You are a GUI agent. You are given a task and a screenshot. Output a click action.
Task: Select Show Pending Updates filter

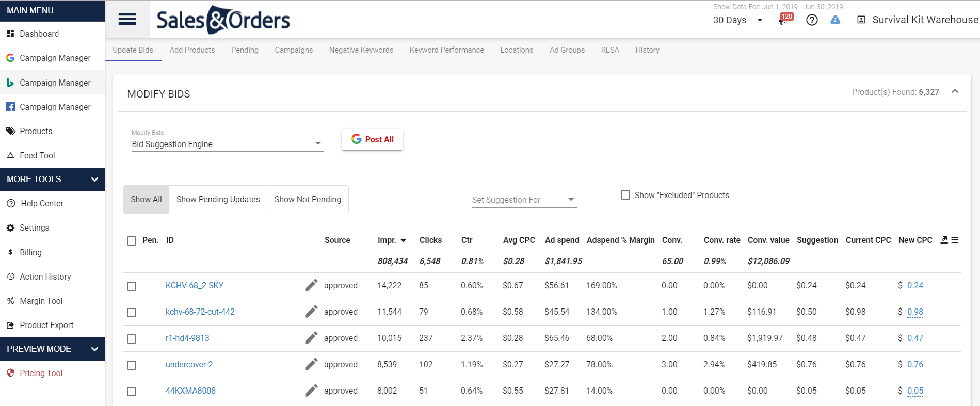point(218,199)
